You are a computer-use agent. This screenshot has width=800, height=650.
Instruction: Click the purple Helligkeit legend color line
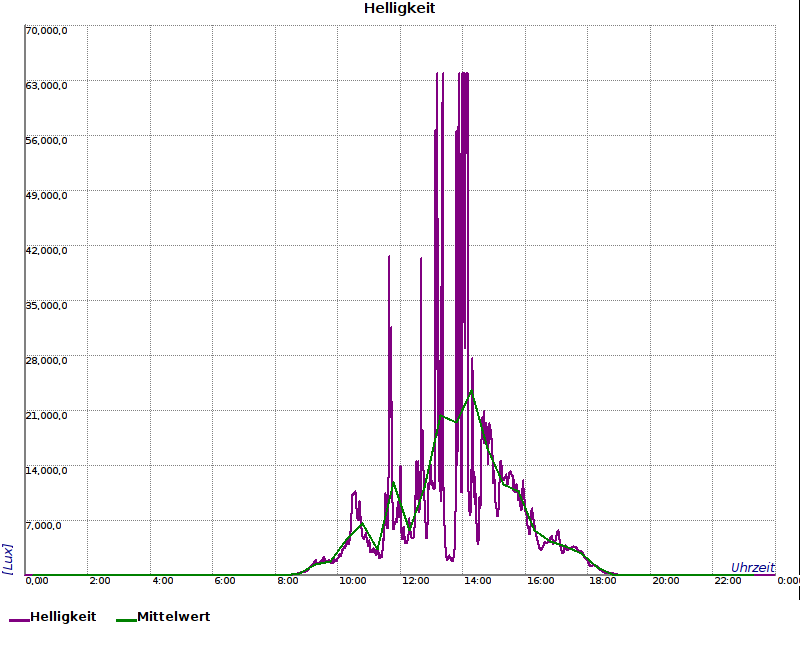pos(19,620)
